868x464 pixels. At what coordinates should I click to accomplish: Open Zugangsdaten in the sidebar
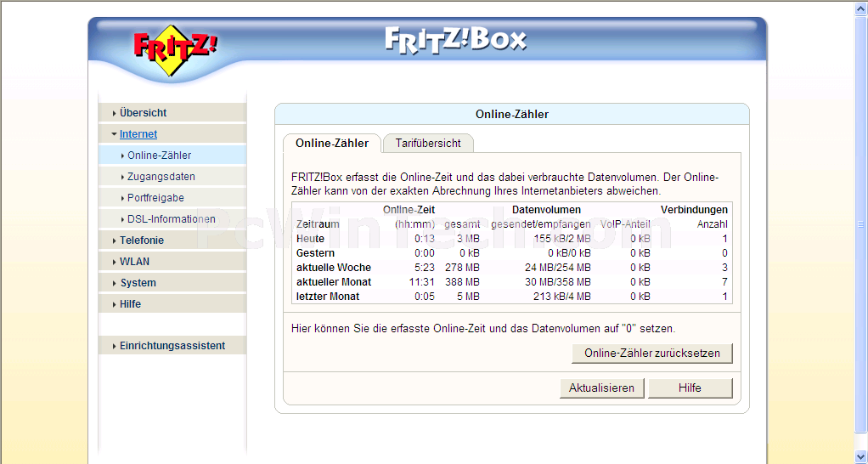[172, 177]
